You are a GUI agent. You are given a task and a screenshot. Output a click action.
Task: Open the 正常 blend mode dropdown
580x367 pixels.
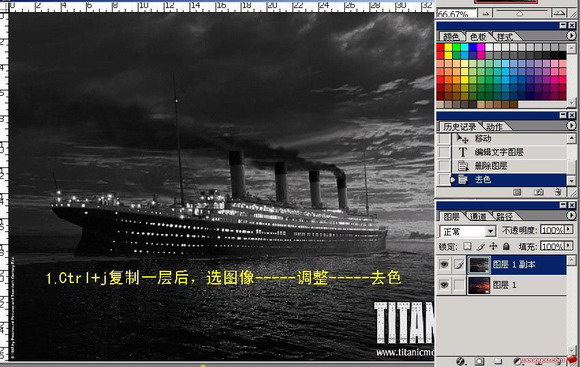coord(468,232)
